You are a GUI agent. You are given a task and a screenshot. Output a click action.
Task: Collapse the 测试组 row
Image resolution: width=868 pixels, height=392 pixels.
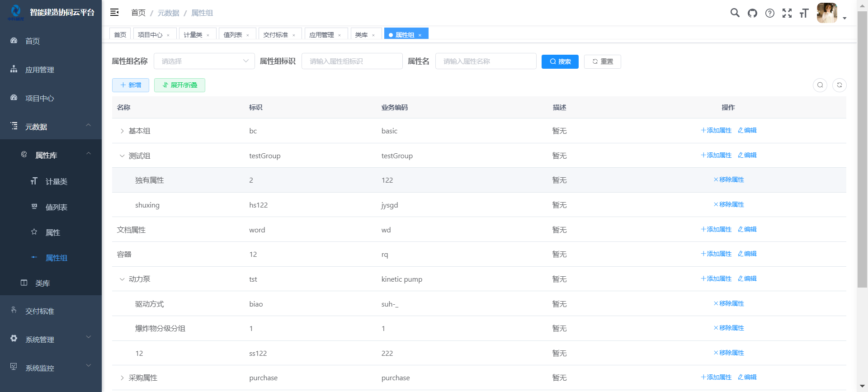click(x=122, y=156)
